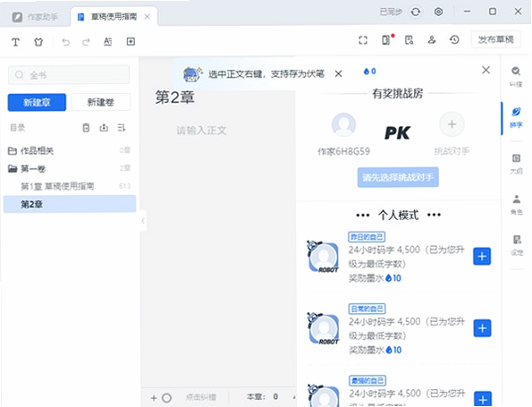Screen dimensions: 532x407
Task: Click the add opponent plus circle
Action: 452,124
